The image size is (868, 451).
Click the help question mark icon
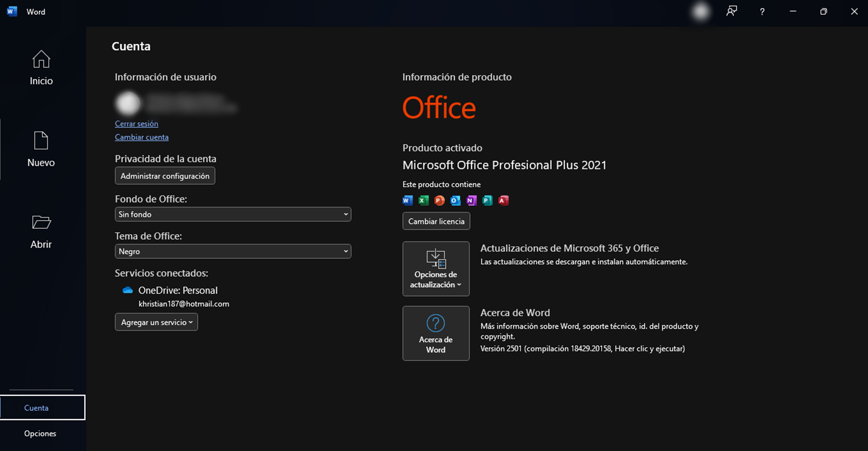click(762, 12)
